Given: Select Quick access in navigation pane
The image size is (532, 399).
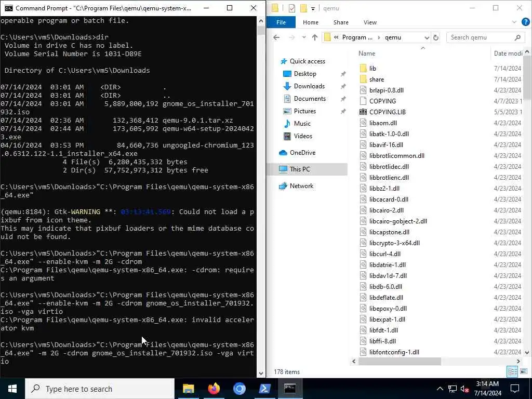Looking at the screenshot, I should pyautogui.click(x=307, y=61).
